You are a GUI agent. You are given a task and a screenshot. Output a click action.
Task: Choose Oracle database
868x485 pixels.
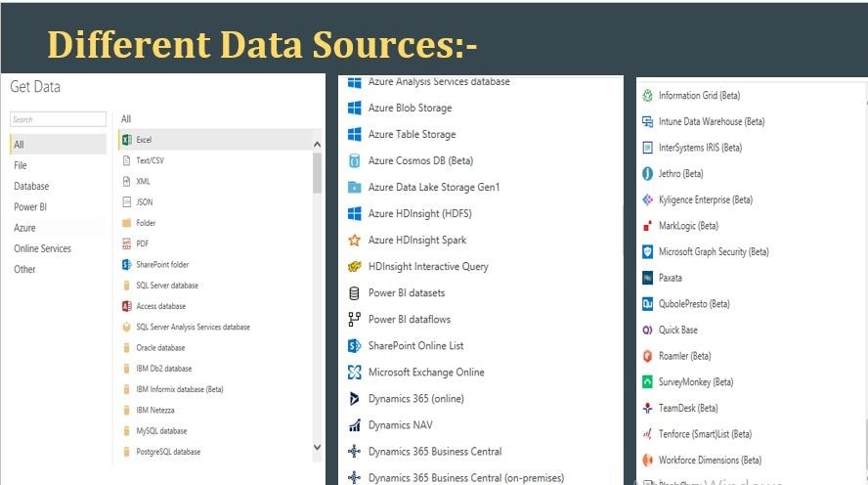(x=160, y=348)
